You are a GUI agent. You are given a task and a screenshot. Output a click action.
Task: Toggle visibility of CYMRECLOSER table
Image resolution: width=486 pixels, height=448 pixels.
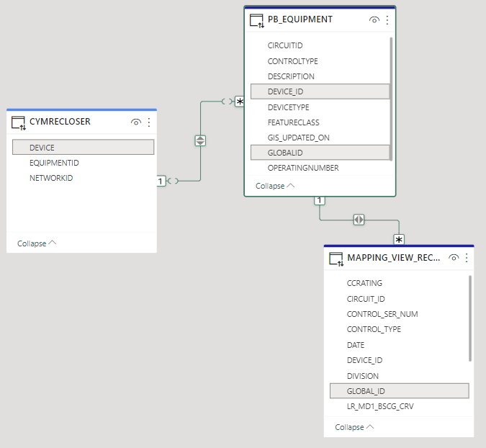tap(136, 122)
